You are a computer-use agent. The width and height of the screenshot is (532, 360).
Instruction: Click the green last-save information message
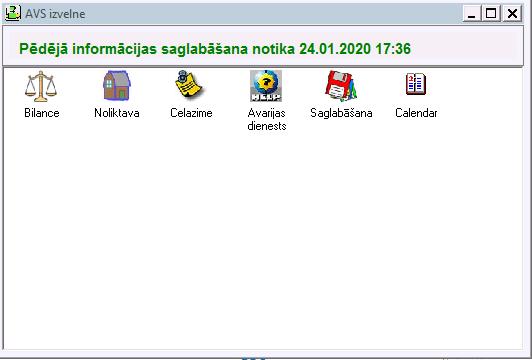click(215, 49)
